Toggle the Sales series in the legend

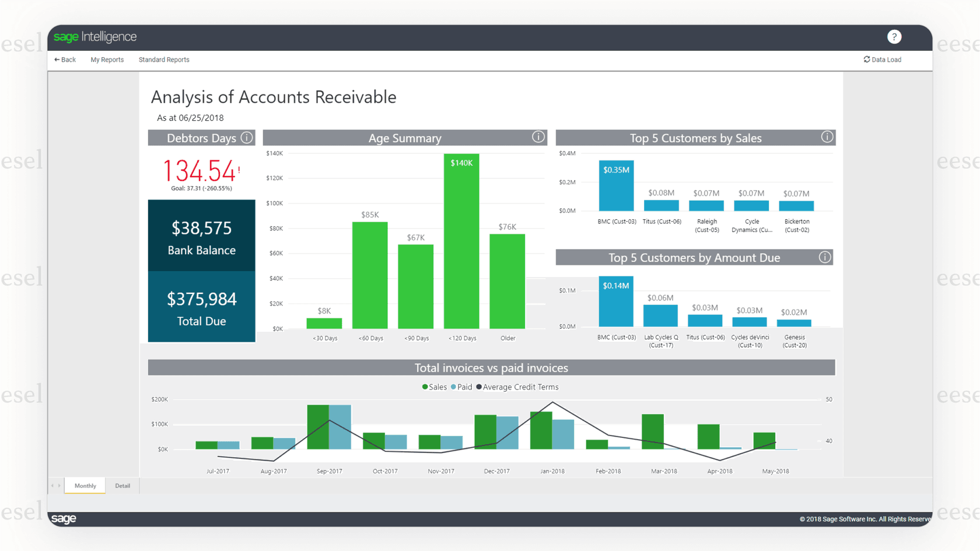coord(434,387)
